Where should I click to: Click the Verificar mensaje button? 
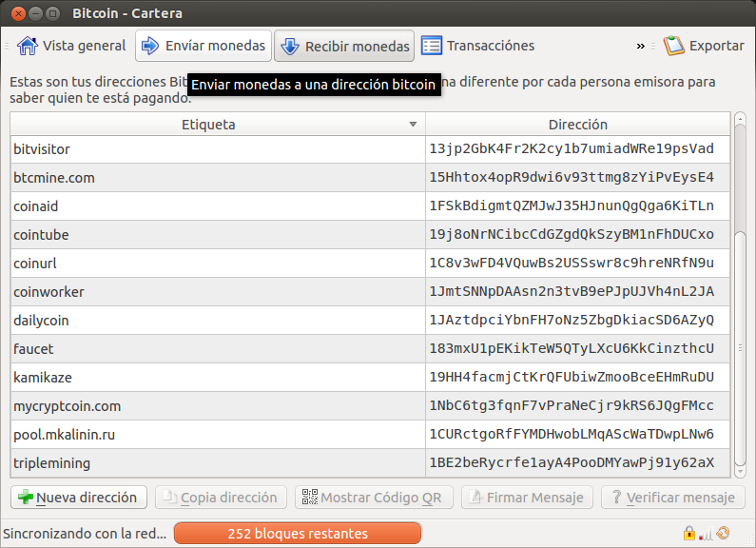click(x=673, y=498)
